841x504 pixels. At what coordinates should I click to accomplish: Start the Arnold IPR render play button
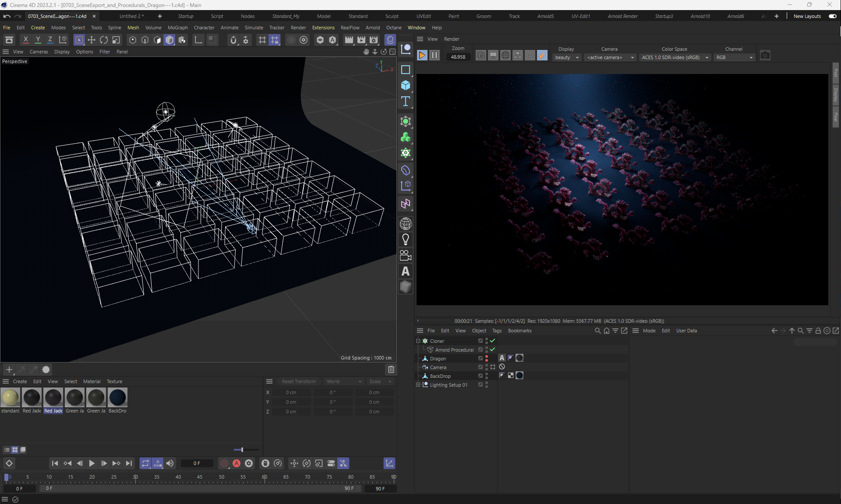tap(422, 56)
